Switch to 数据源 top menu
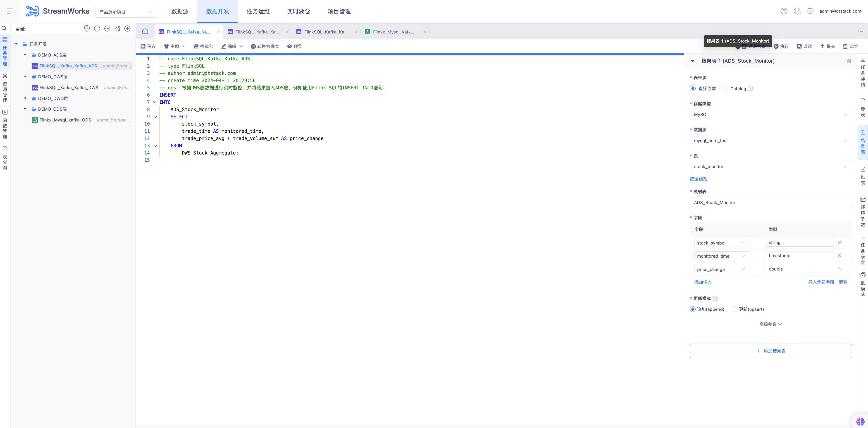Viewport: 868px width, 428px height. [180, 11]
